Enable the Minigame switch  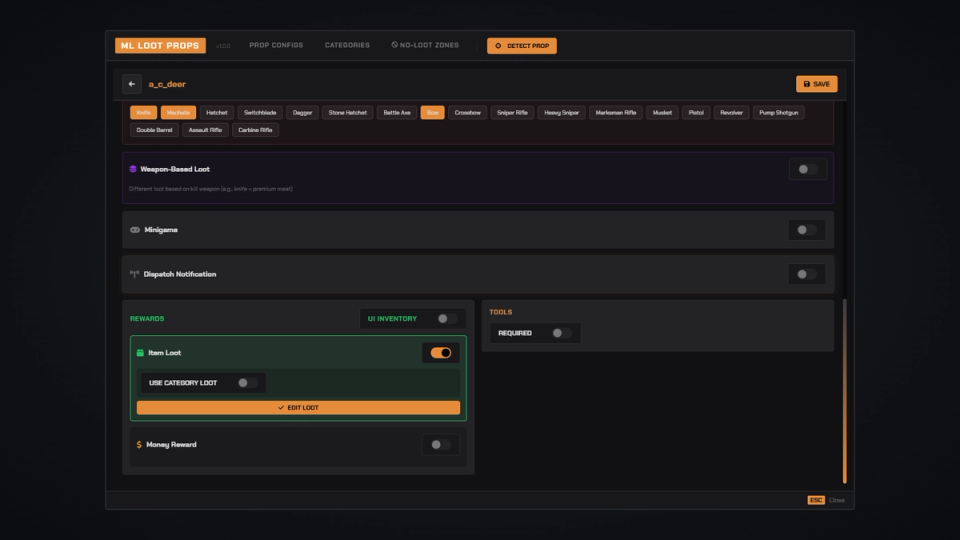(806, 230)
